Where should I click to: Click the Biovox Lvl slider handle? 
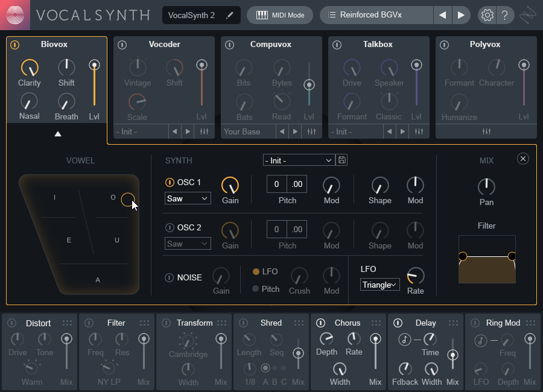(94, 65)
